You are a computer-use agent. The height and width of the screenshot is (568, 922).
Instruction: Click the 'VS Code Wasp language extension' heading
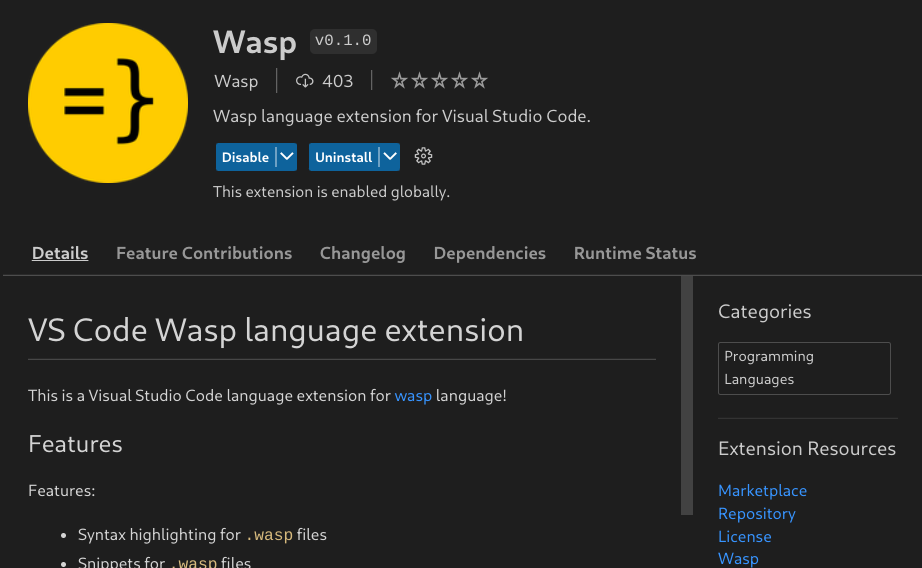(276, 330)
